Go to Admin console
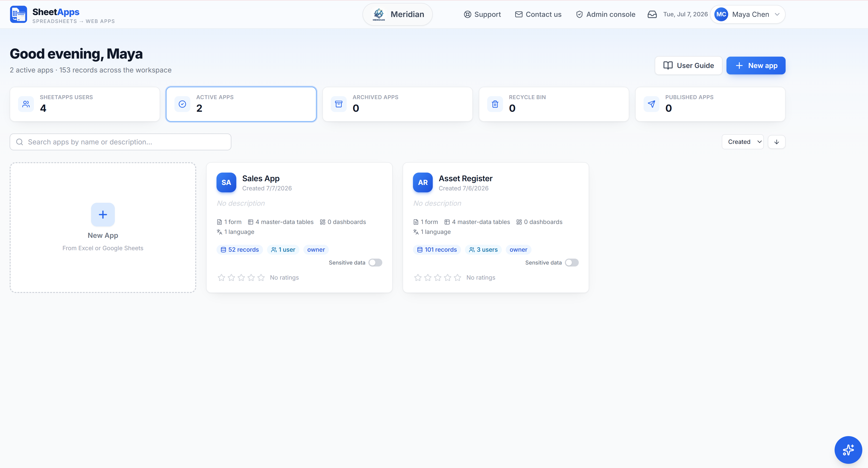The height and width of the screenshot is (468, 868). tap(605, 14)
